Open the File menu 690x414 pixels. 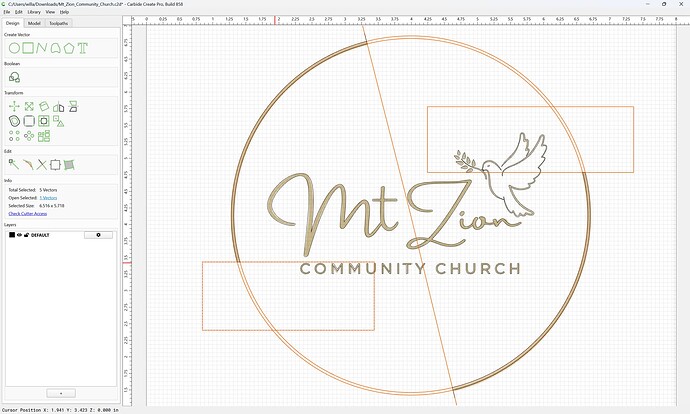7,12
